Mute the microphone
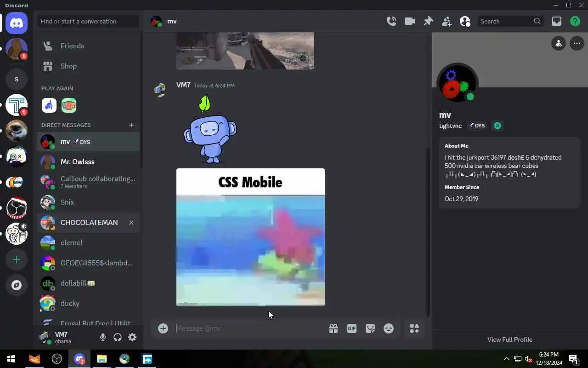The width and height of the screenshot is (588, 368). point(103,337)
